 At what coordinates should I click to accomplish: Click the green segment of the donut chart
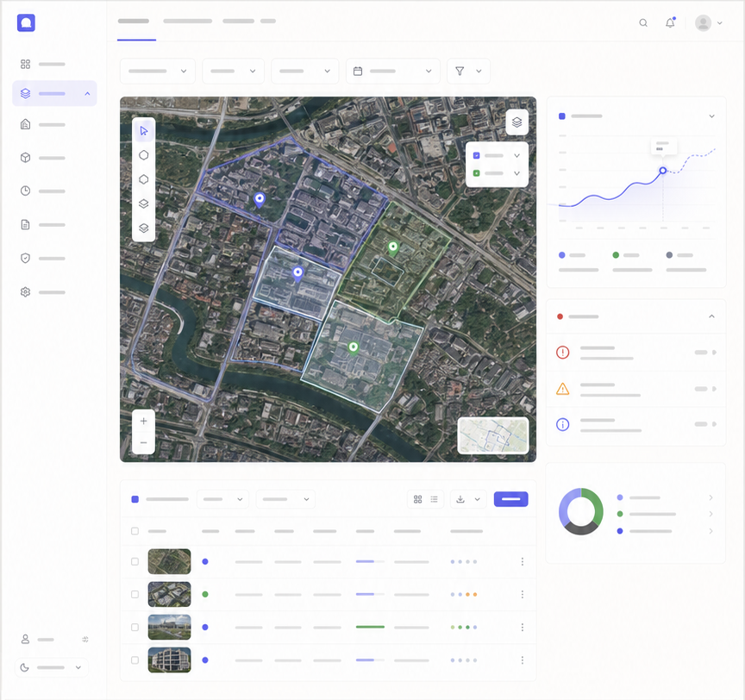tap(595, 506)
